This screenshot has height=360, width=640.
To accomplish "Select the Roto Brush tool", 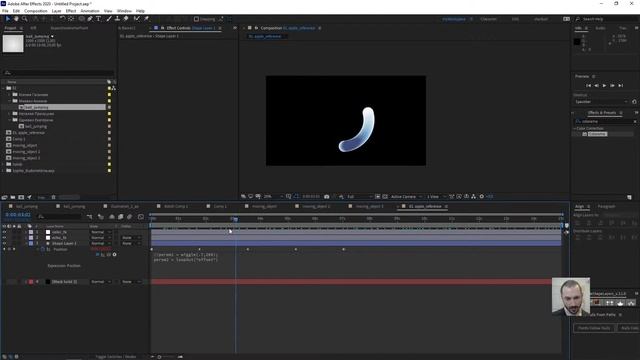I will pyautogui.click(x=136, y=19).
